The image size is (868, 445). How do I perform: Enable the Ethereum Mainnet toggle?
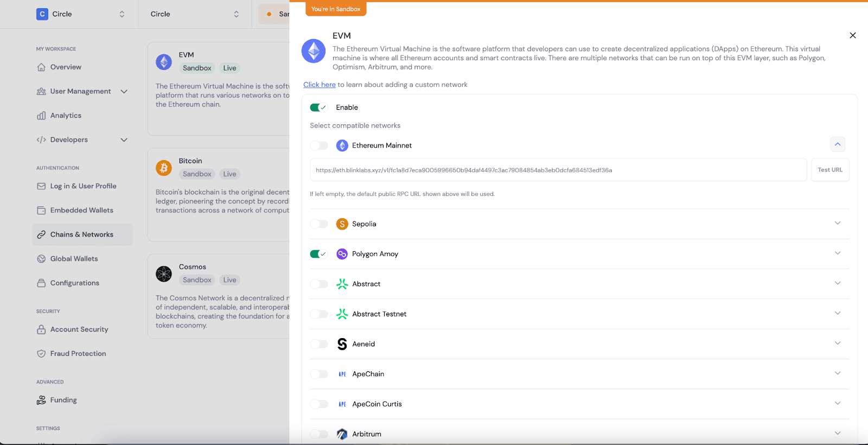tap(319, 145)
